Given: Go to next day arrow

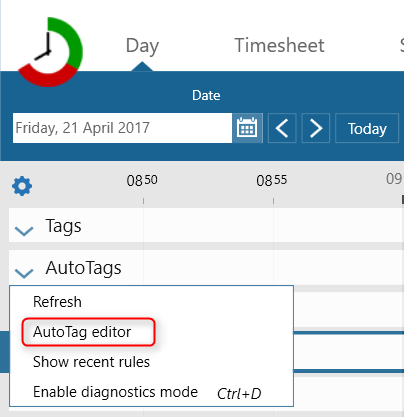Looking at the screenshot, I should tap(315, 128).
